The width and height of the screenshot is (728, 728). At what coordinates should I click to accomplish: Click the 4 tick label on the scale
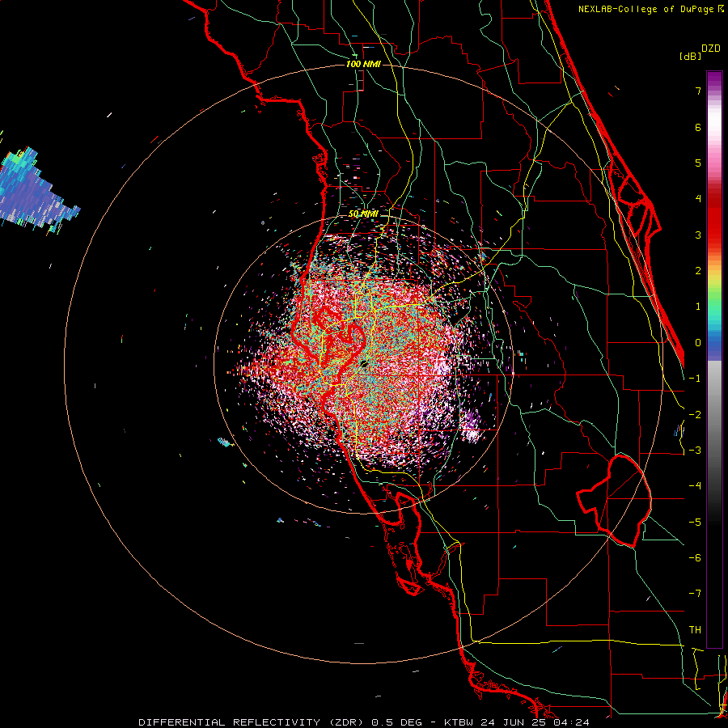[698, 199]
